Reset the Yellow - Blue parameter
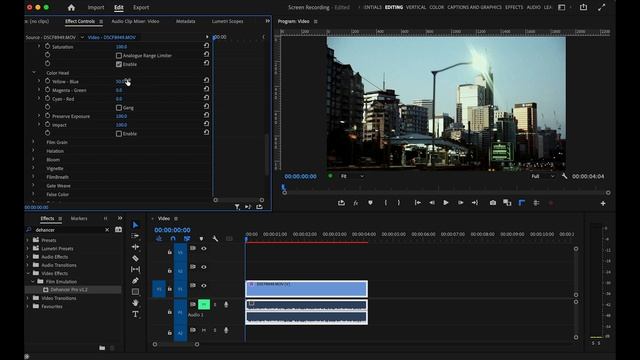 [x=206, y=80]
